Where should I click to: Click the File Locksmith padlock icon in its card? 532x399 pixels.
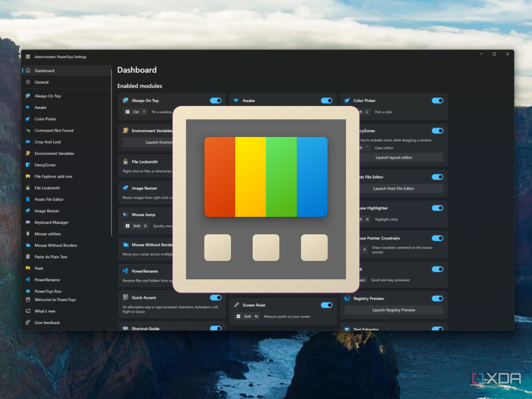click(x=125, y=162)
